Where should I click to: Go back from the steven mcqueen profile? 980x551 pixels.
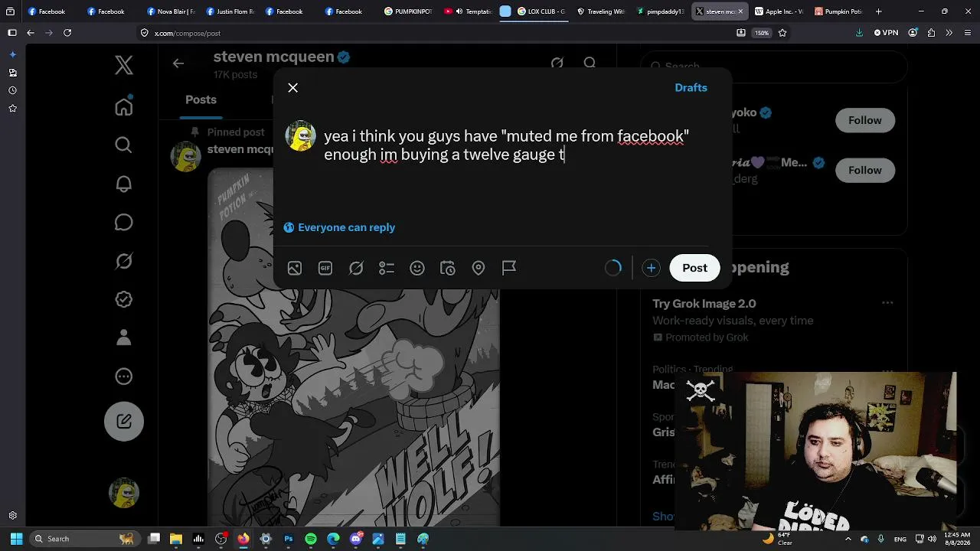click(178, 64)
